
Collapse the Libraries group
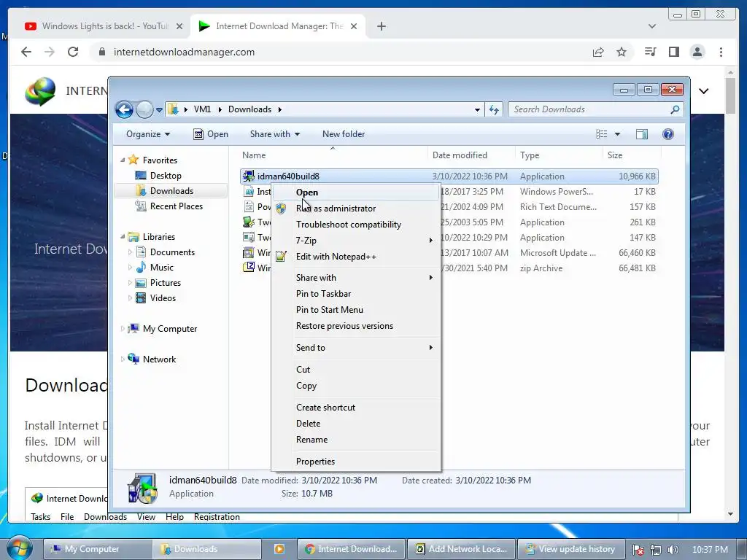click(123, 237)
